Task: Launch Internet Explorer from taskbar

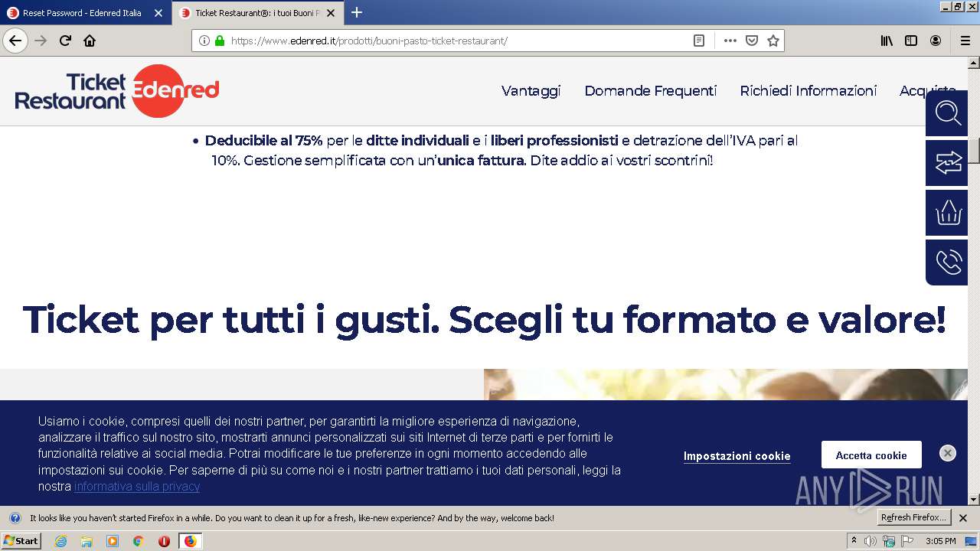Action: (60, 541)
